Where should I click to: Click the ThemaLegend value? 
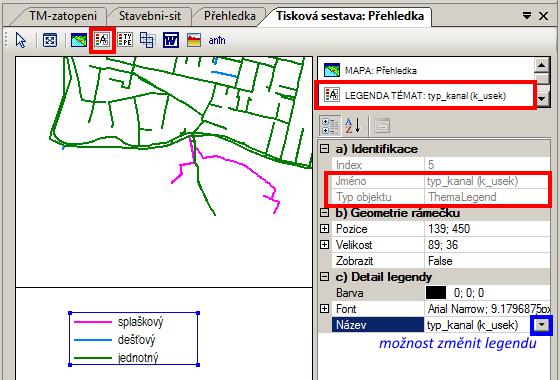pyautogui.click(x=462, y=197)
